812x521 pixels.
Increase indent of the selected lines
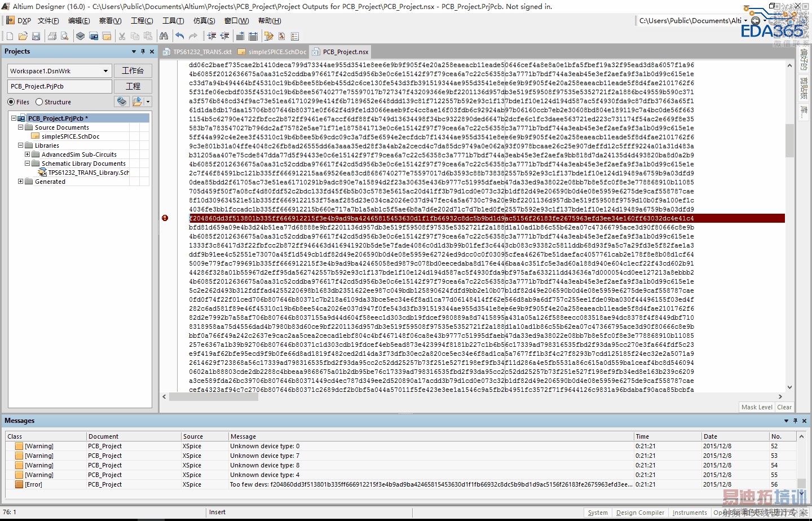pyautogui.click(x=211, y=36)
